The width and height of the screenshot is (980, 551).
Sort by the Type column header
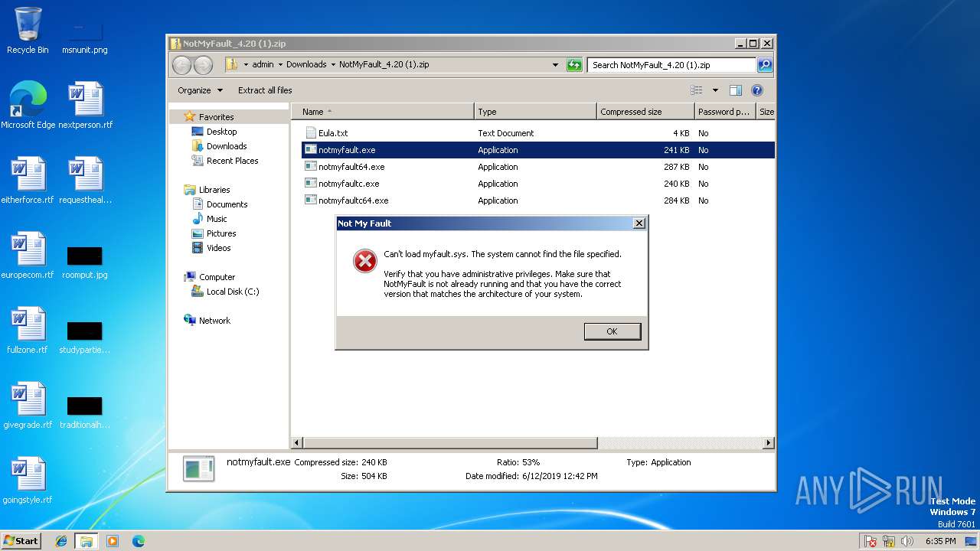pos(535,112)
